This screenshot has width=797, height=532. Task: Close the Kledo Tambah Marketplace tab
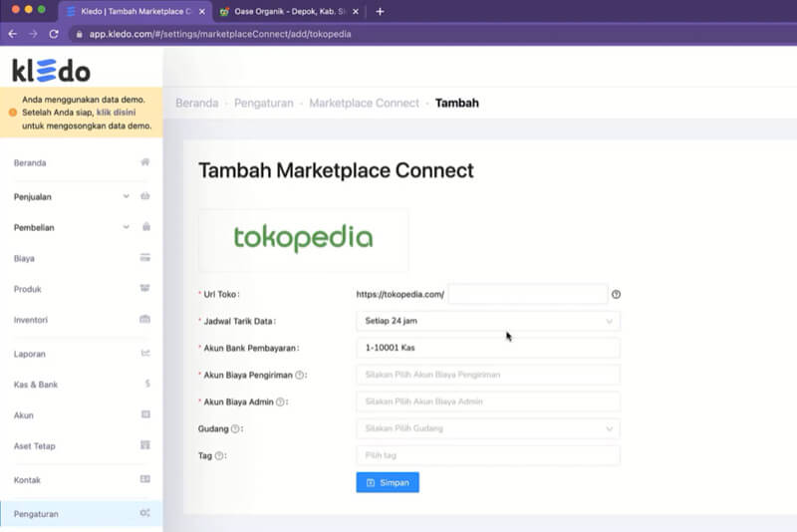[x=202, y=11]
